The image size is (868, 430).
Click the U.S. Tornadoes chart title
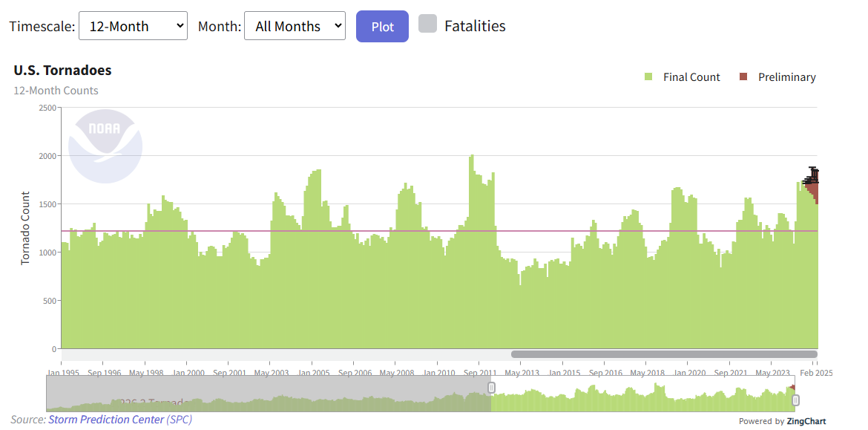pyautogui.click(x=62, y=71)
